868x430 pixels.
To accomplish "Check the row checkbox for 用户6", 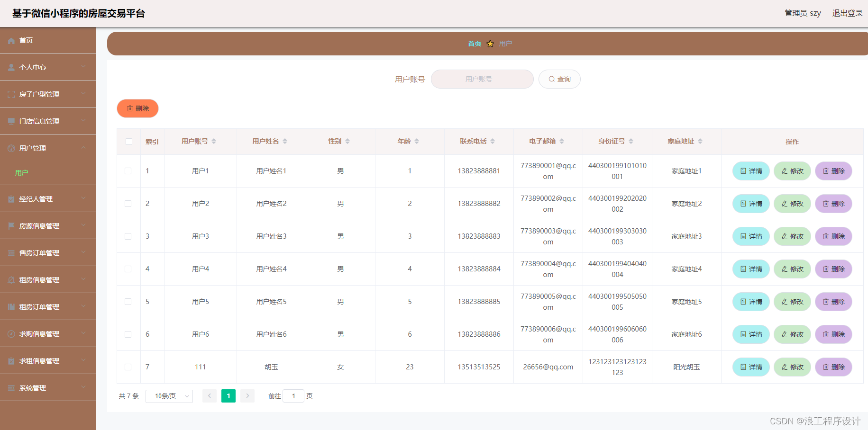I will click(x=128, y=334).
